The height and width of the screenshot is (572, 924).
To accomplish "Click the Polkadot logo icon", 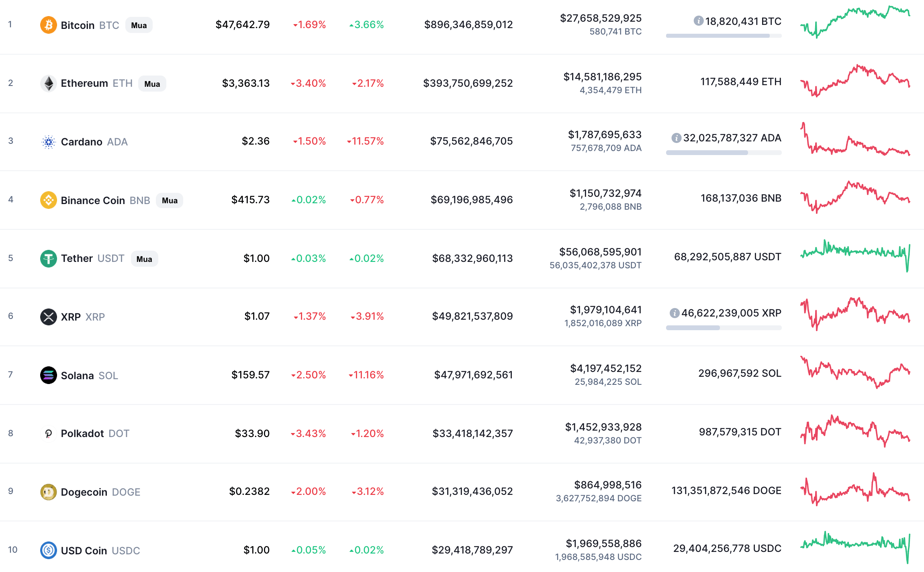I will coord(48,433).
